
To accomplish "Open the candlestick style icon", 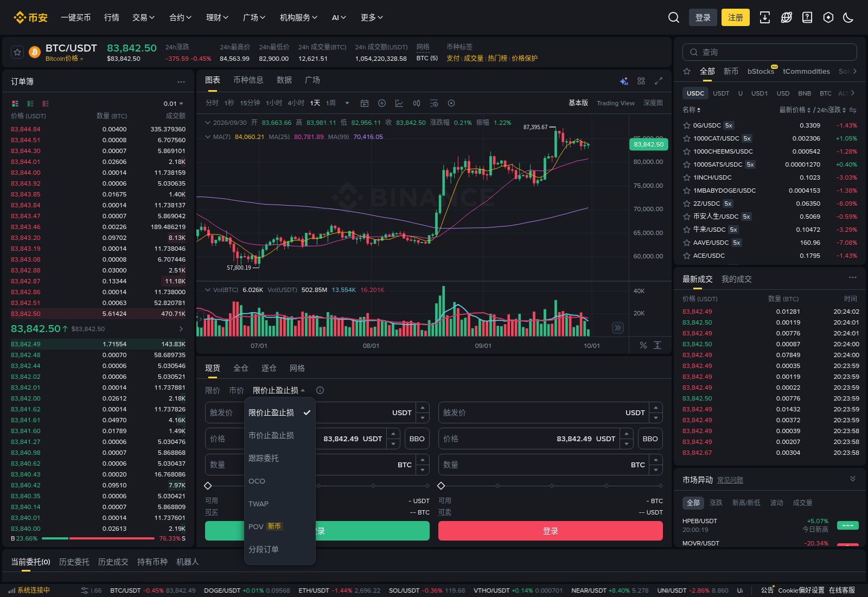I will 417,103.
